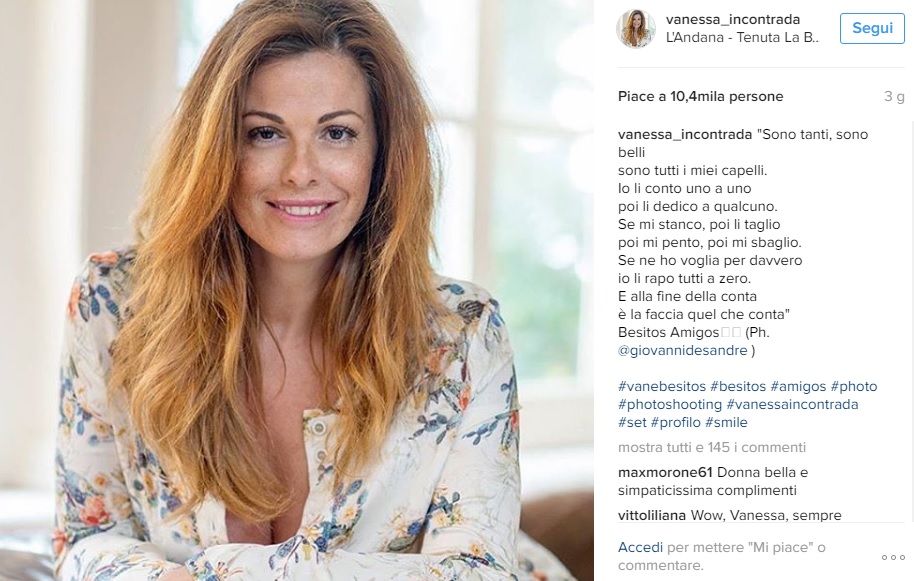This screenshot has width=914, height=581.
Task: Click the three-dots more options icon
Action: [893, 558]
